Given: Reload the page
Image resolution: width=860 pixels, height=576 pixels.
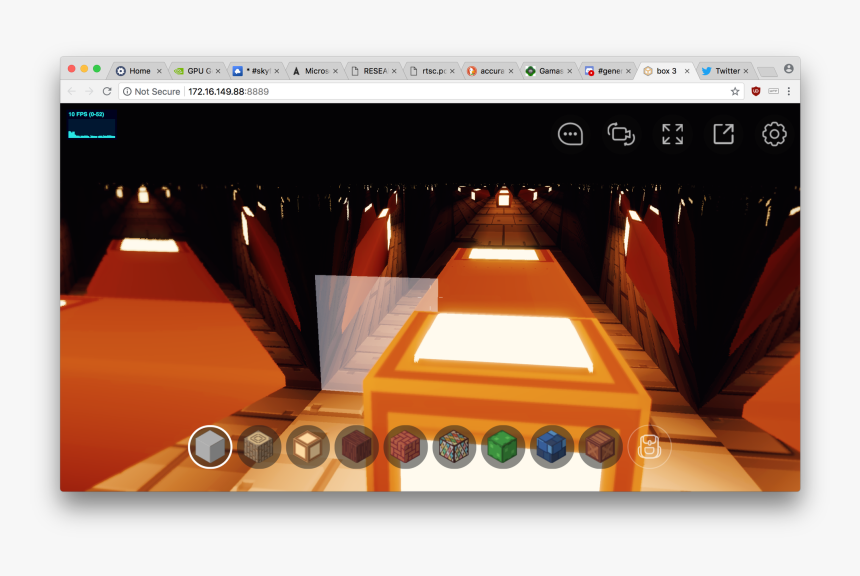Looking at the screenshot, I should pyautogui.click(x=107, y=91).
